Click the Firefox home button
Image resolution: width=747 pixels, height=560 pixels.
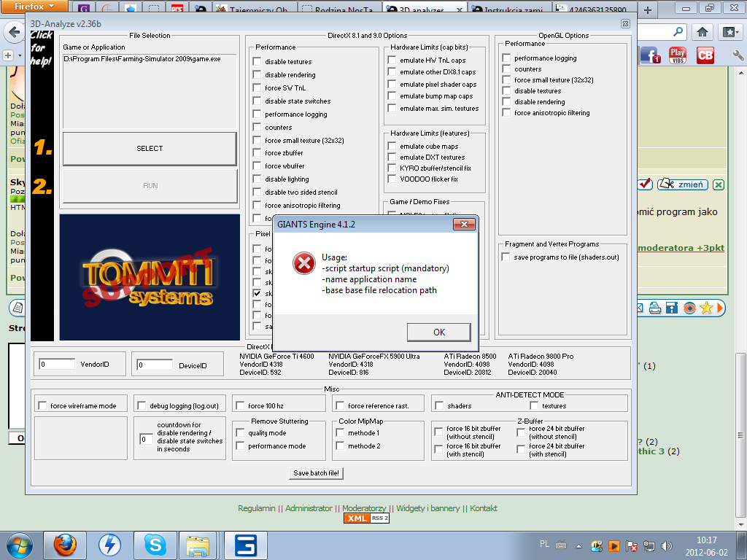pyautogui.click(x=703, y=32)
